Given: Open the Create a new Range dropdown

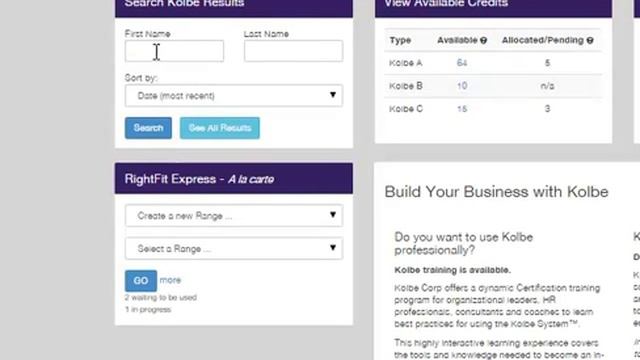Looking at the screenshot, I should pos(234,216).
